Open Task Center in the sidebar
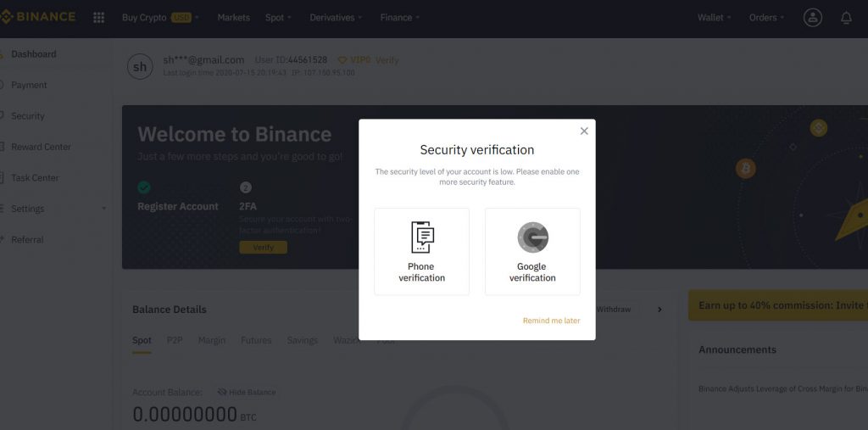 coord(35,178)
